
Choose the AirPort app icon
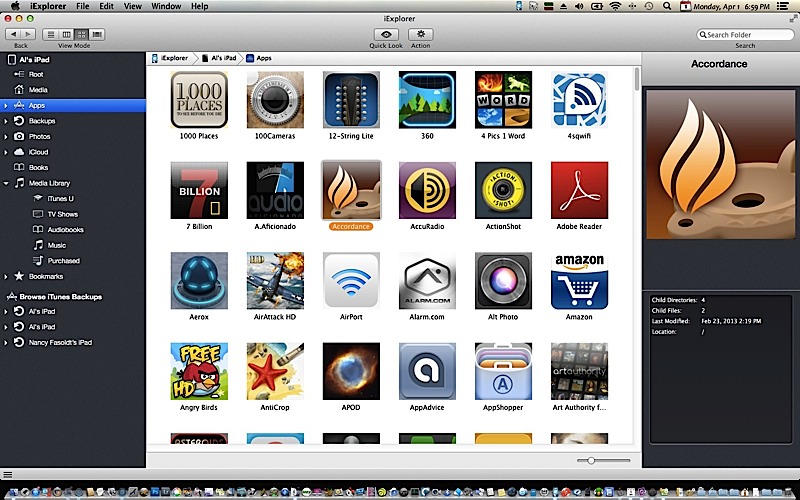(x=351, y=280)
